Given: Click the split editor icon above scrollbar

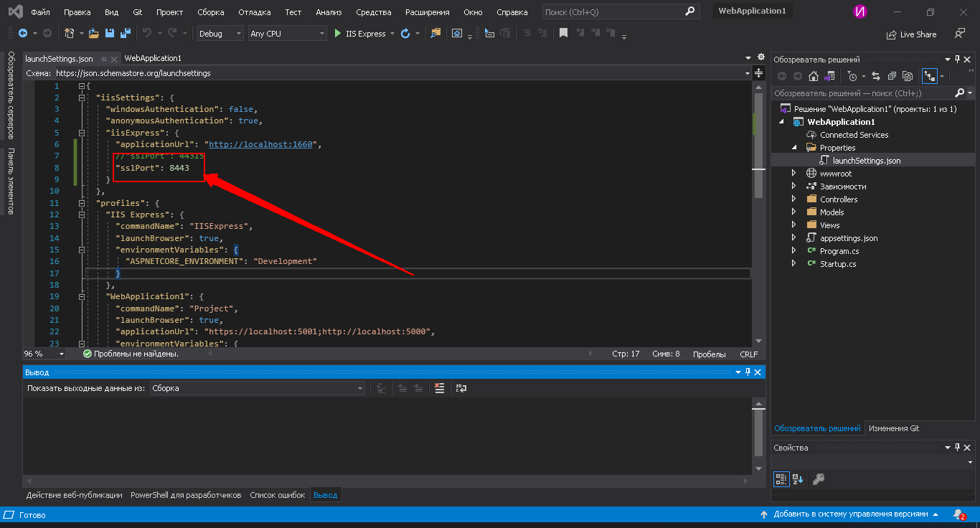Looking at the screenshot, I should click(x=759, y=72).
